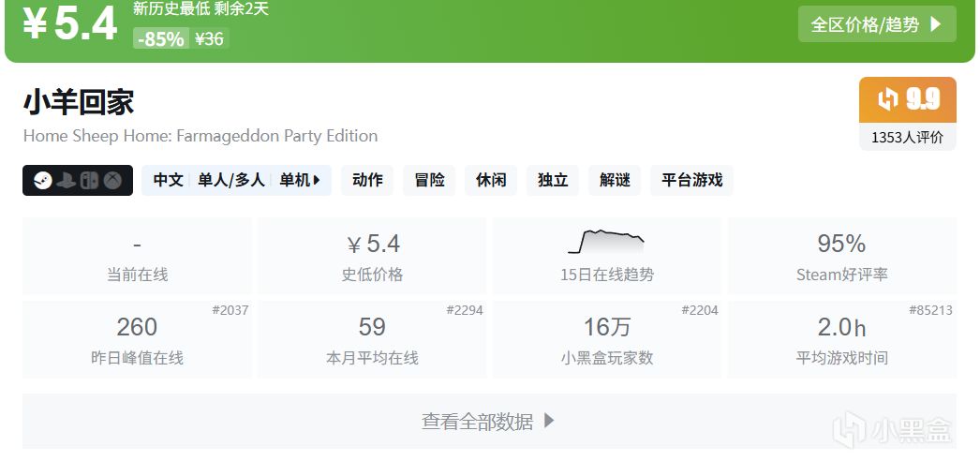Click the 史低价格 ¥5.4 stat cell

pyautogui.click(x=372, y=256)
